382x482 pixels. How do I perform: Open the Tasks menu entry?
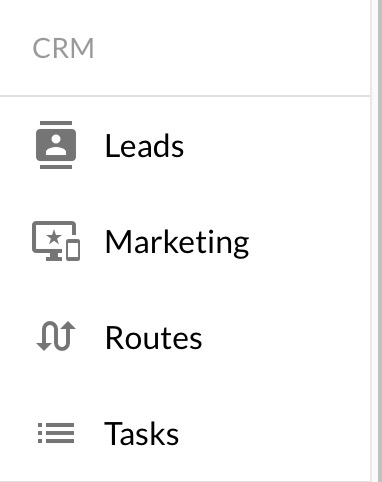(x=142, y=433)
